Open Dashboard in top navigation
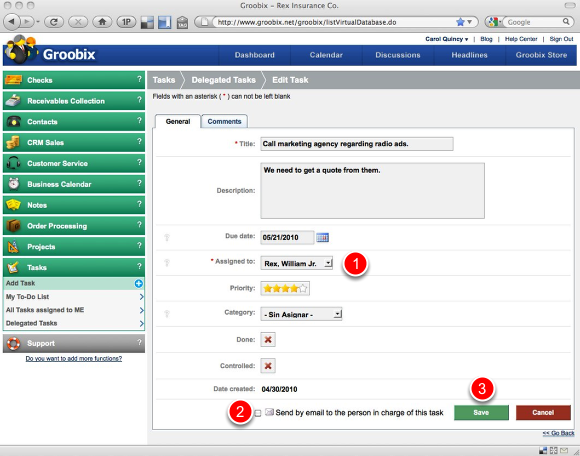This screenshot has width=580, height=456. click(x=254, y=55)
